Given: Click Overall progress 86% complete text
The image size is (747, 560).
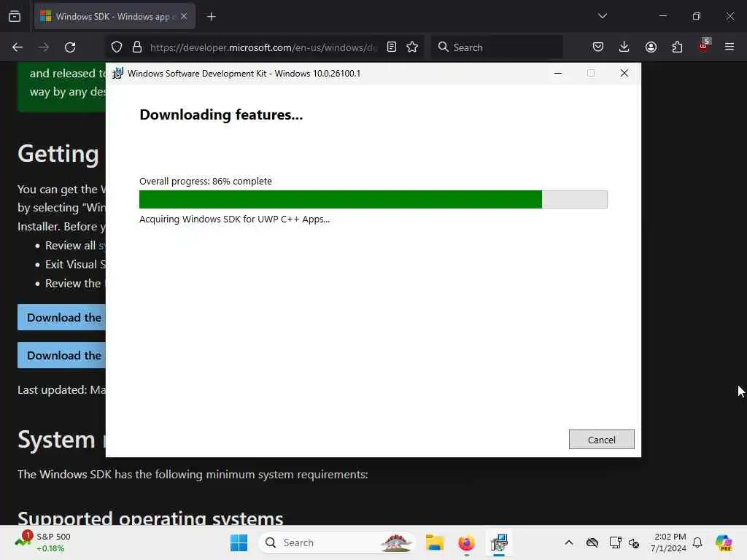Looking at the screenshot, I should pyautogui.click(x=206, y=181).
